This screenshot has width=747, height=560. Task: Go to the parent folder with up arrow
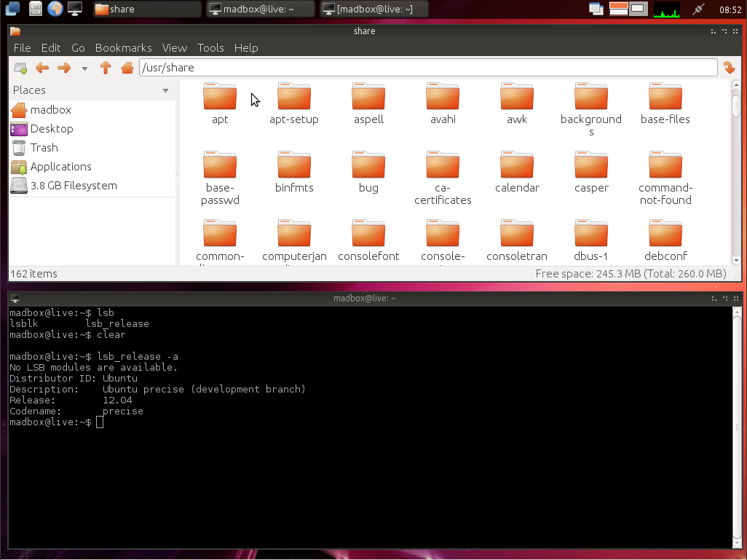(x=106, y=68)
